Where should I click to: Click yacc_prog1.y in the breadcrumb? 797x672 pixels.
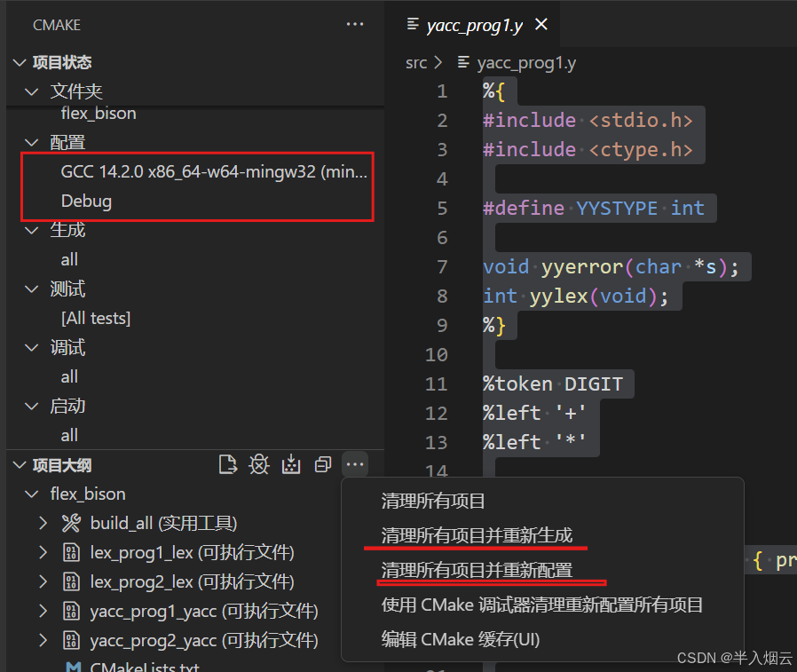click(x=526, y=63)
